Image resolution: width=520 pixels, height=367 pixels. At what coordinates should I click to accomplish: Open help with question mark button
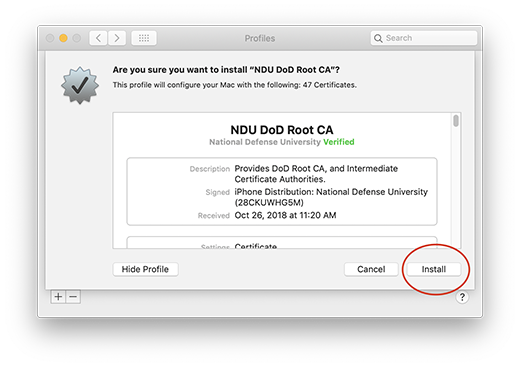point(462,297)
